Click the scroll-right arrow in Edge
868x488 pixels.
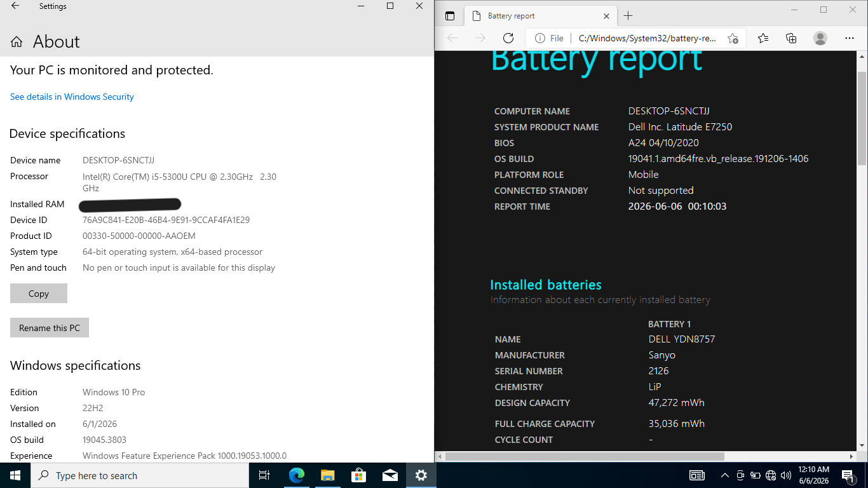click(852, 456)
